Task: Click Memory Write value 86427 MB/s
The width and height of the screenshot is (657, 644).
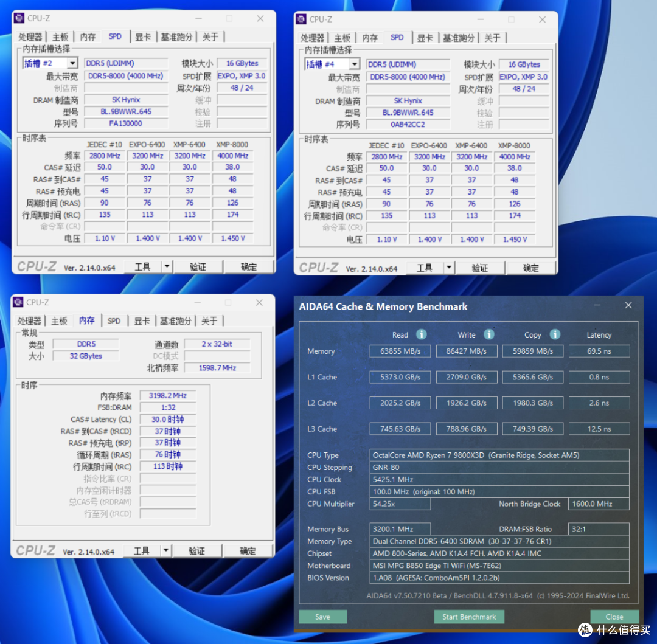Action: [467, 351]
